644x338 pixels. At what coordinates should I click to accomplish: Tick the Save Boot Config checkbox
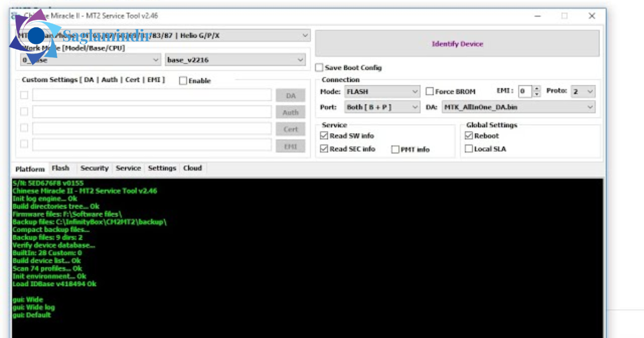click(319, 68)
